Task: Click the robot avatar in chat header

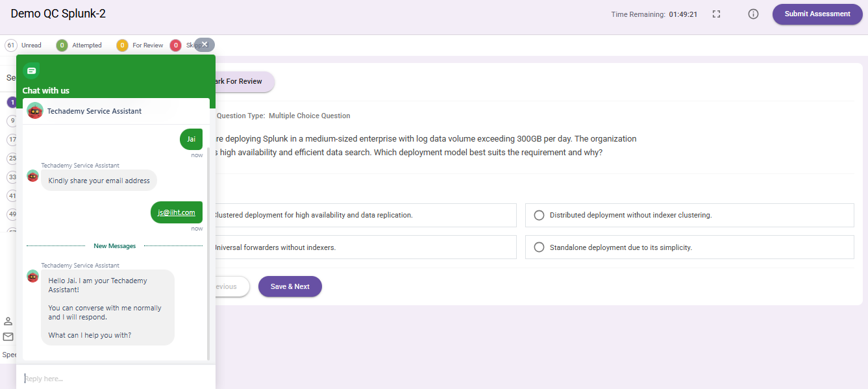Action: click(x=35, y=111)
